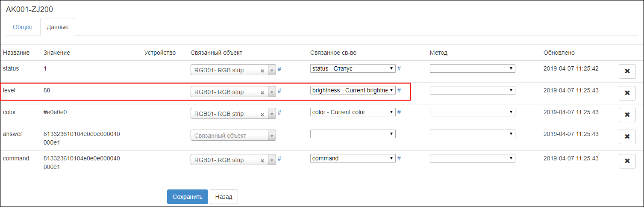Viewport: 644px width, 207px height.
Task: Open the method dropdown in status row
Action: pos(472,68)
